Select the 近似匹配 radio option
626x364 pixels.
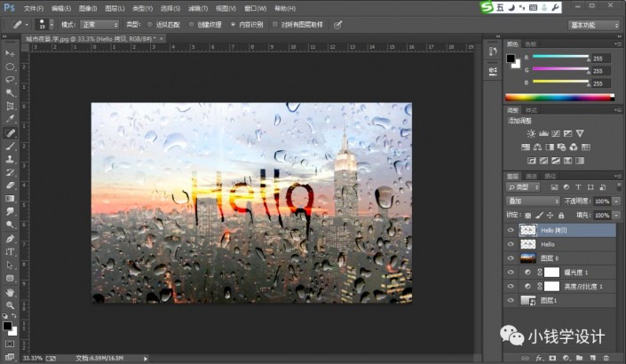(150, 25)
